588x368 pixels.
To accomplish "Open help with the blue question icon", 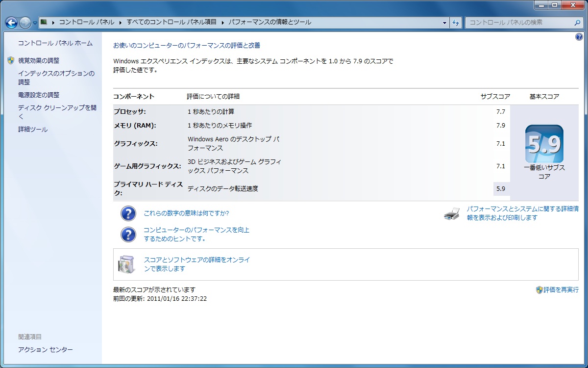I will [579, 37].
